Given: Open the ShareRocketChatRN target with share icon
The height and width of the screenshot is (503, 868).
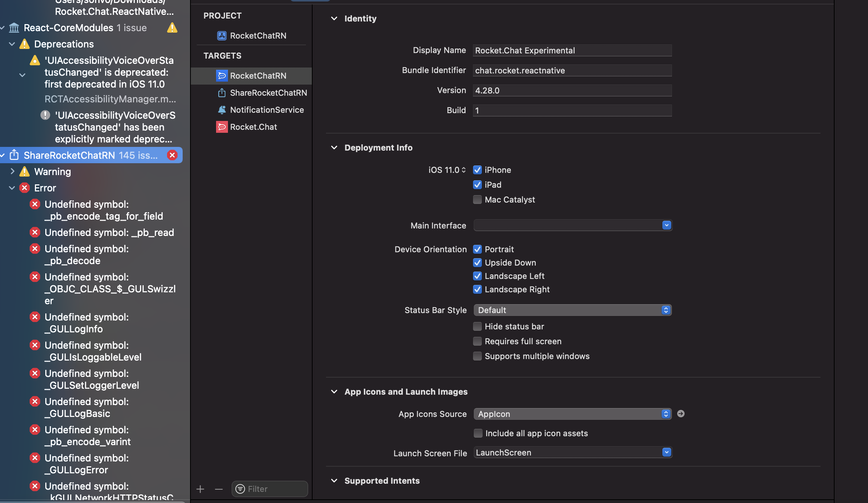Looking at the screenshot, I should tap(222, 93).
